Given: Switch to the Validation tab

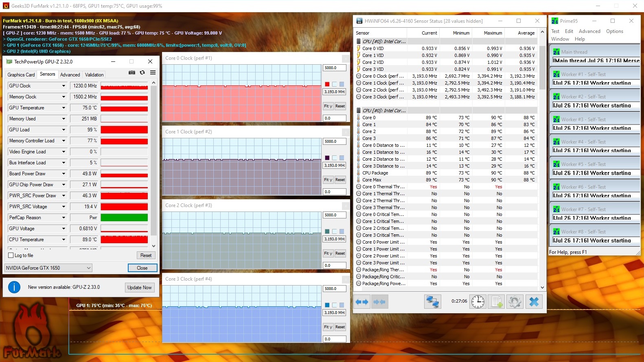Looking at the screenshot, I should 94,75.
